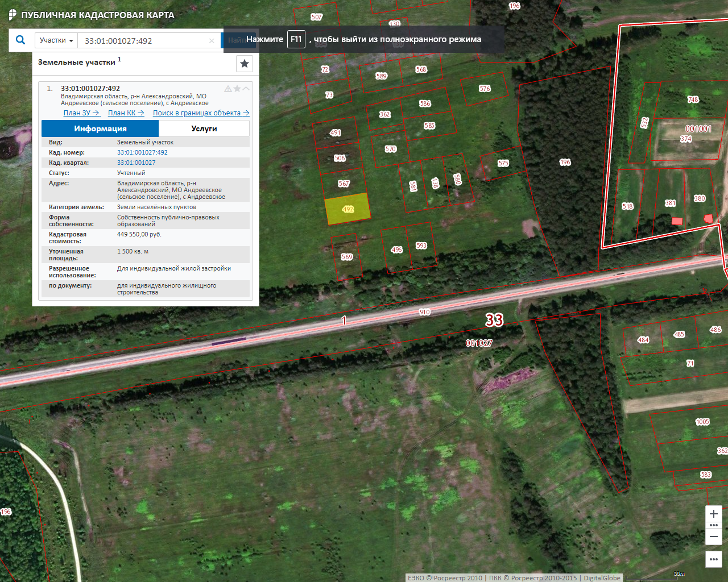Open the Участки search type dropdown
The width and height of the screenshot is (728, 582).
56,40
